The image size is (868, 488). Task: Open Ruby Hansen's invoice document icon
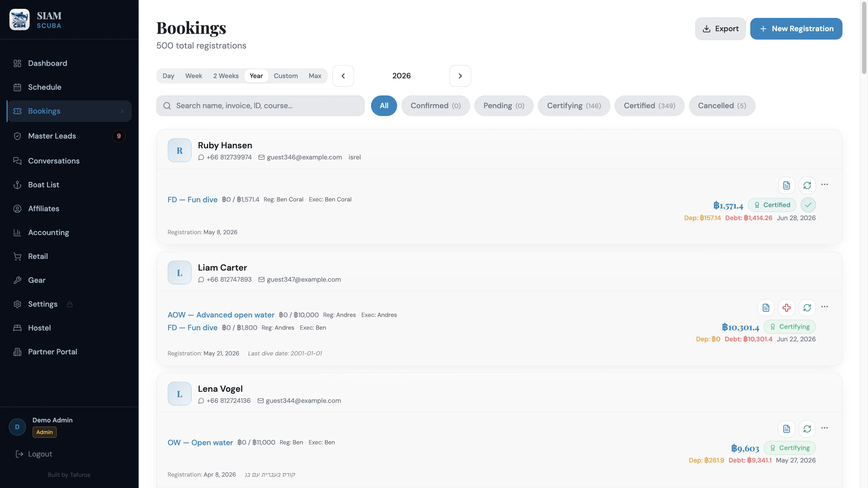point(786,185)
